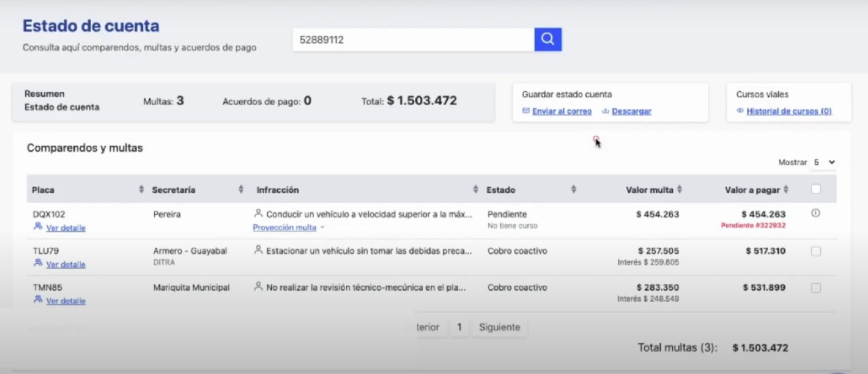Open the Mostrar results-per-page dropdown
Screen dimensions: 868x374
(823, 162)
